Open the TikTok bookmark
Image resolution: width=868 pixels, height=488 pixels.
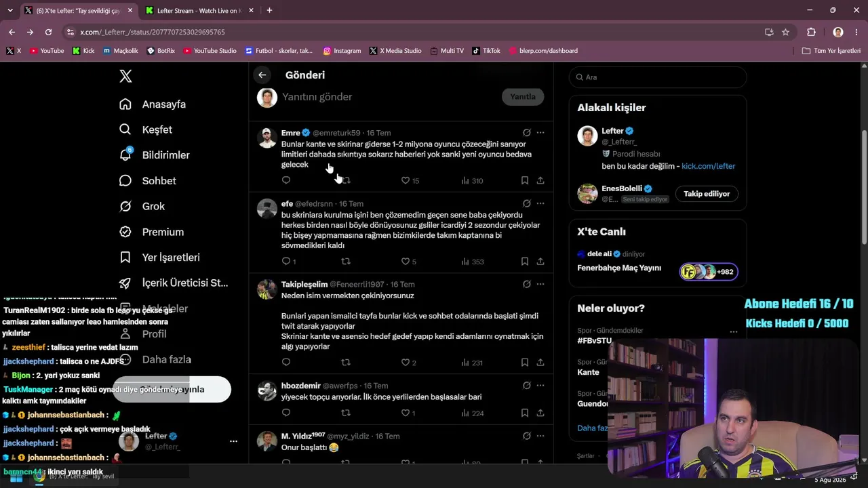point(486,51)
